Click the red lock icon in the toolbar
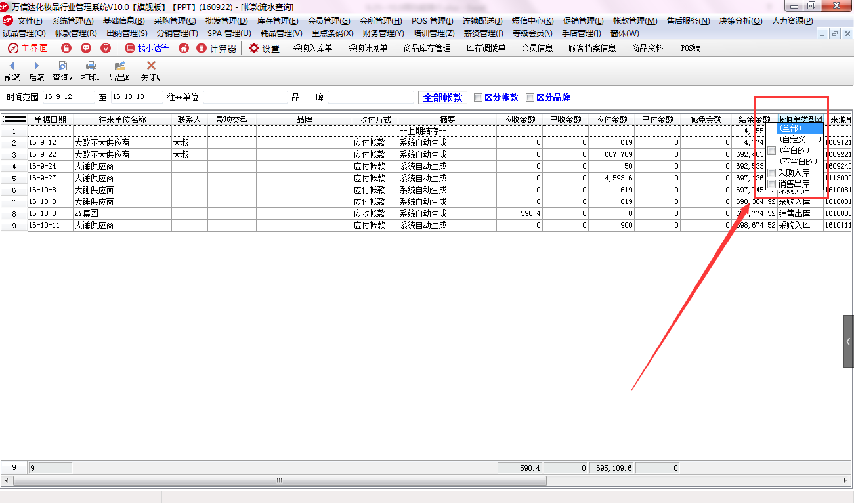Image resolution: width=854 pixels, height=504 pixels. (x=66, y=48)
